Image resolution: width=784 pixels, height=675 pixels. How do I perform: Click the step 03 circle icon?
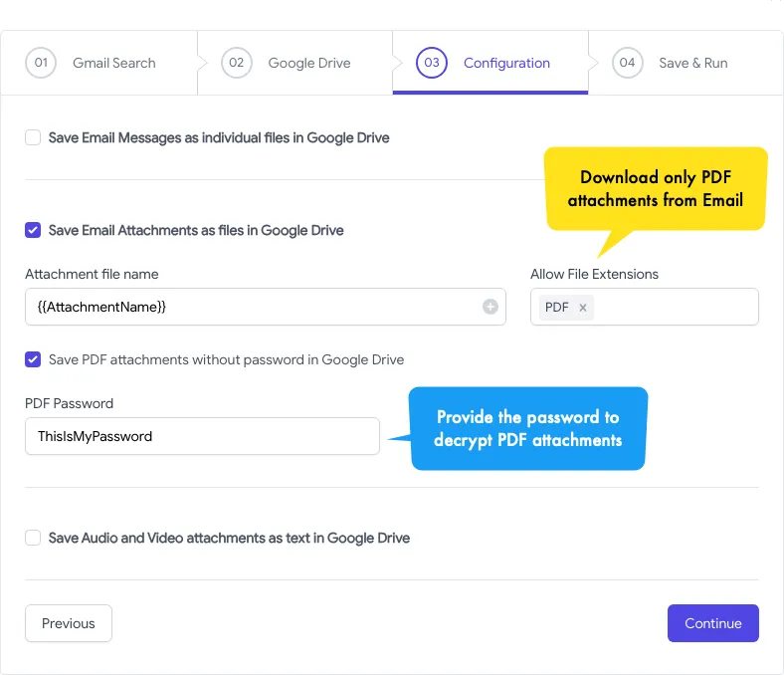(x=432, y=63)
